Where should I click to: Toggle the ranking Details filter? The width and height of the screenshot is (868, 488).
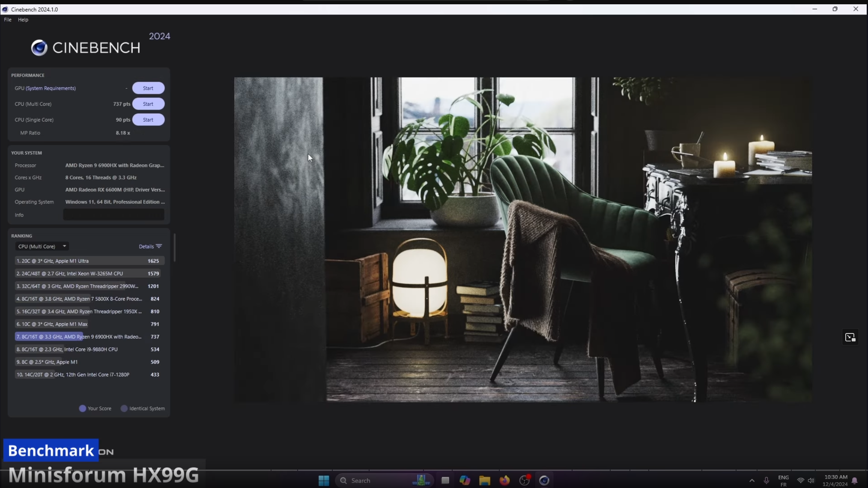(x=150, y=247)
